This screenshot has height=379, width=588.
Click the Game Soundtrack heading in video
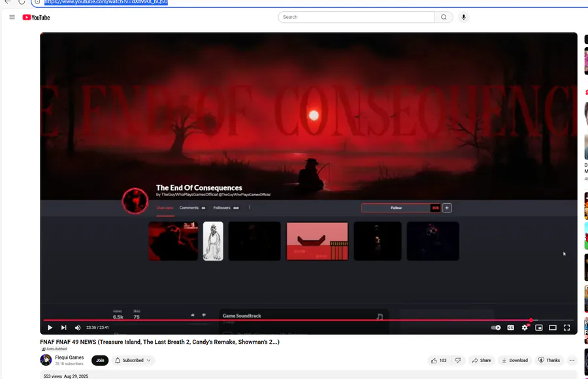pyautogui.click(x=242, y=316)
